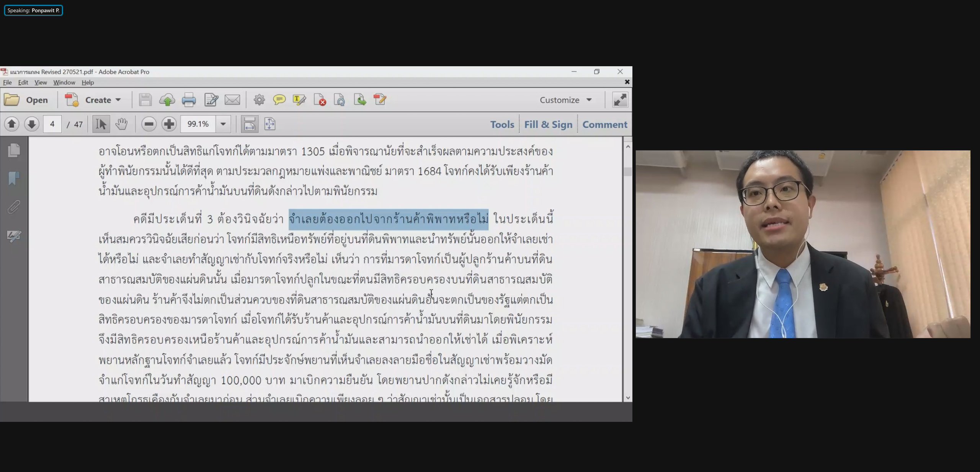The image size is (980, 472).
Task: Show the Attachments paperclip panel
Action: click(x=14, y=207)
